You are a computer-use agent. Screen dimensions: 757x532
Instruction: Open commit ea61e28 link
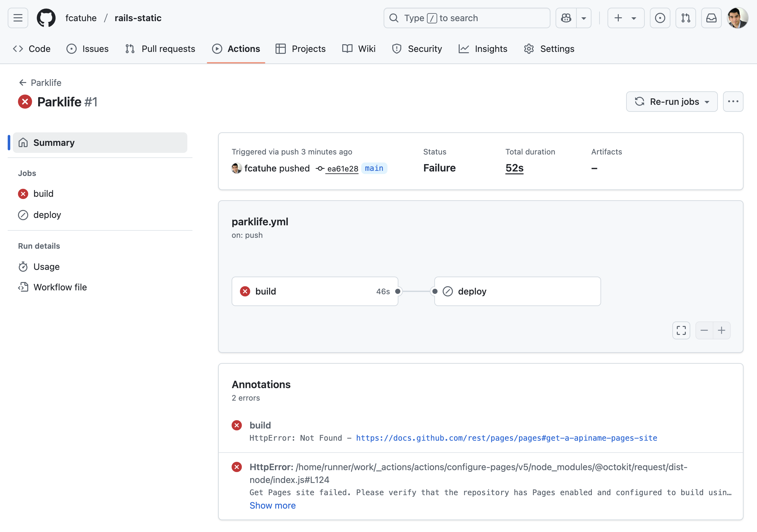click(342, 169)
